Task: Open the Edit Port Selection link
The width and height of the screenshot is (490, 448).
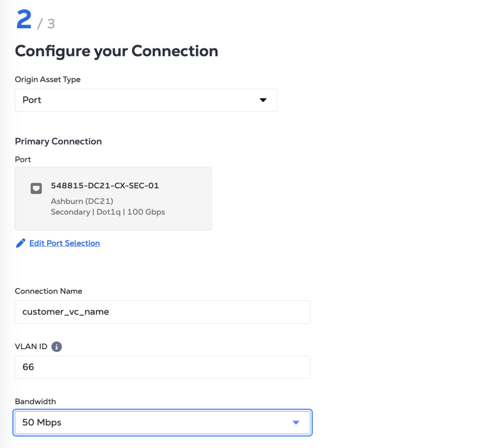Action: tap(64, 243)
